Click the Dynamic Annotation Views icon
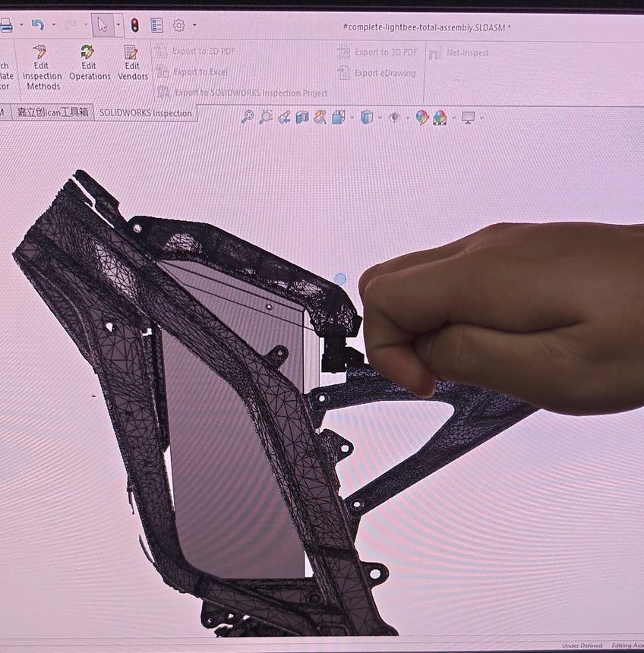This screenshot has width=644, height=653. pos(320,118)
